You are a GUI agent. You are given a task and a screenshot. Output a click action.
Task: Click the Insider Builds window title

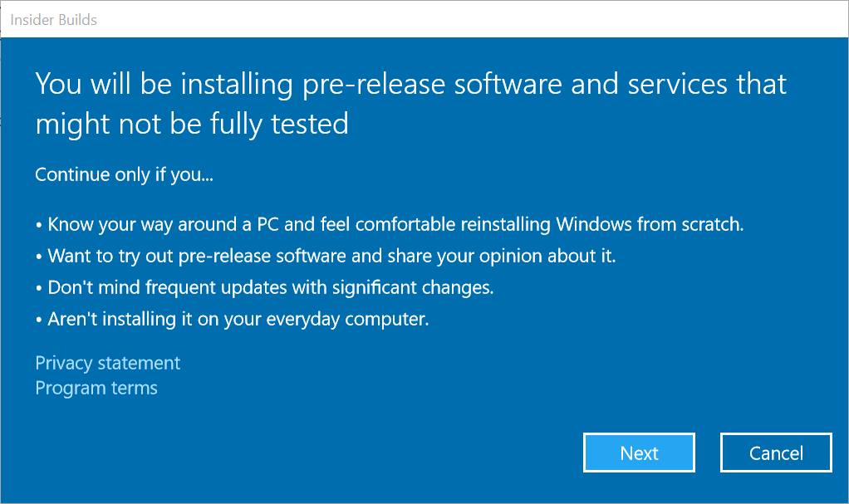[54, 19]
